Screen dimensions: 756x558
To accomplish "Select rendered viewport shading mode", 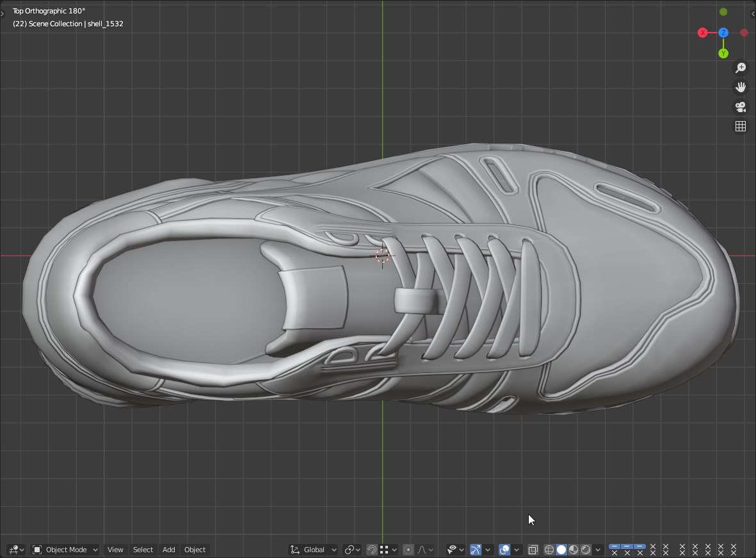I will [x=586, y=550].
